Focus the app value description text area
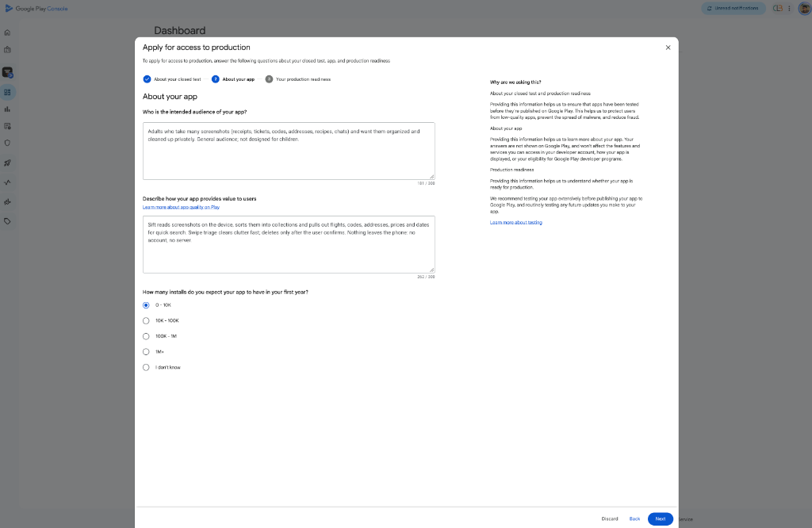The width and height of the screenshot is (812, 528). coord(289,244)
